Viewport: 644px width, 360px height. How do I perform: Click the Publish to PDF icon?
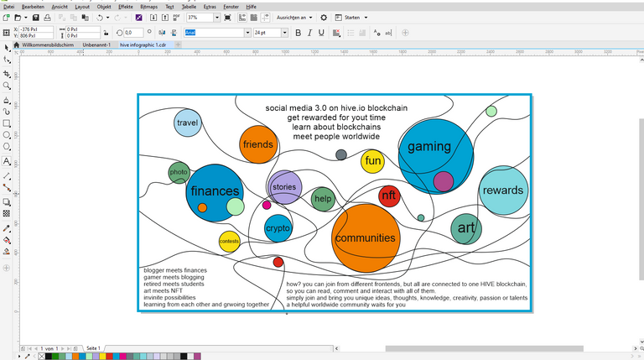[176, 18]
